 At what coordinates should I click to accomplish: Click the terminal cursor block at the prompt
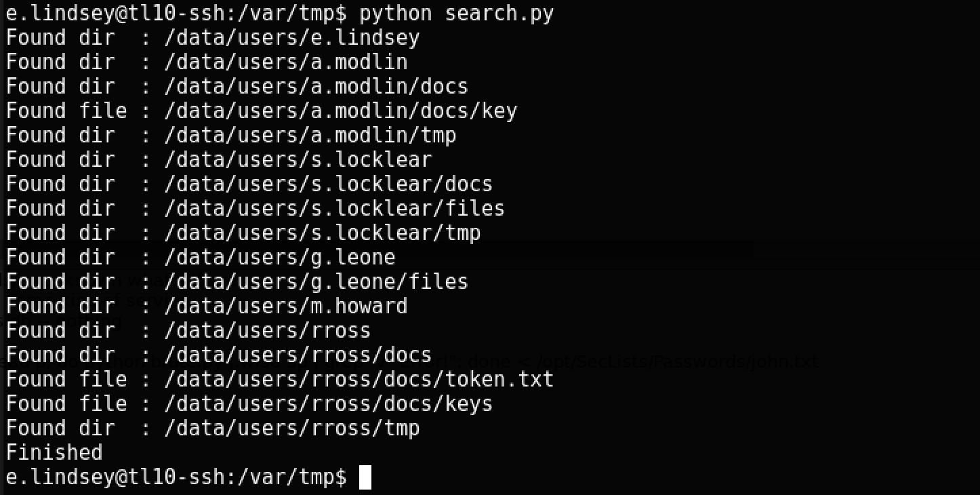point(365,477)
